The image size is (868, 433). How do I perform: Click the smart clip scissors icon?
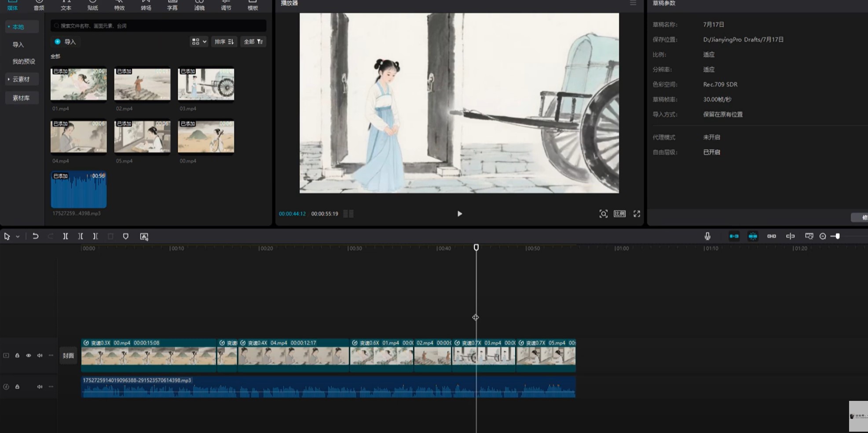tap(144, 236)
